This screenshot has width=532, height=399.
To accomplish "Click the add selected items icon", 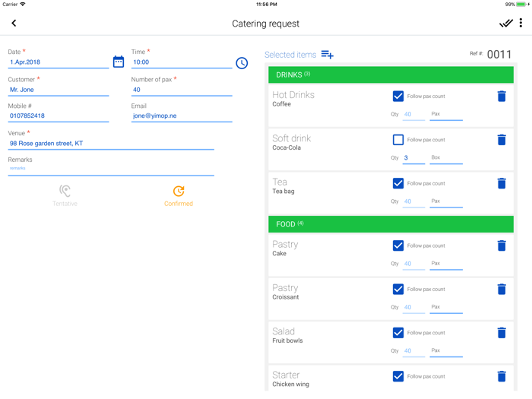I will point(328,55).
